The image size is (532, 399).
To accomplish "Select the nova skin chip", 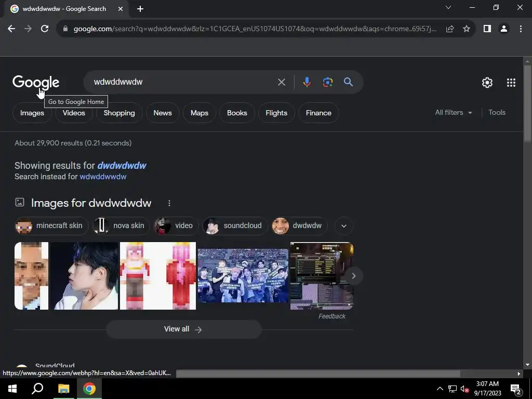I will pyautogui.click(x=121, y=226).
